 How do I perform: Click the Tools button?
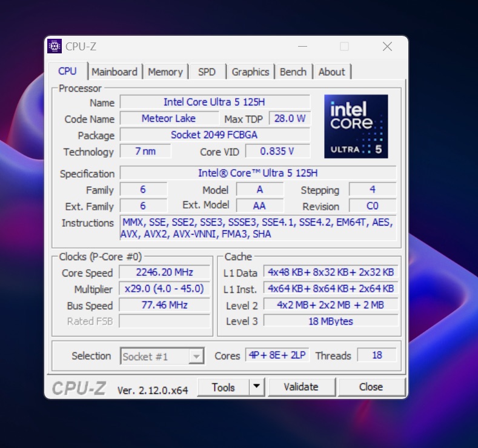click(223, 387)
